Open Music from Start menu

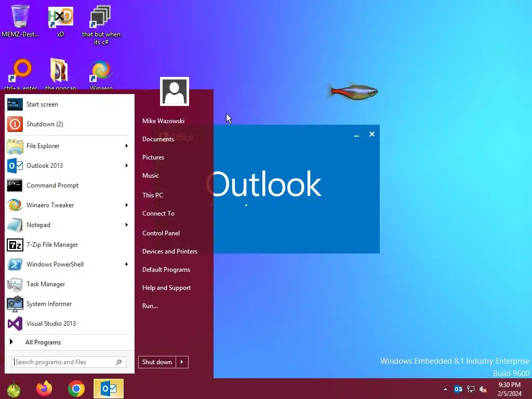coord(151,176)
